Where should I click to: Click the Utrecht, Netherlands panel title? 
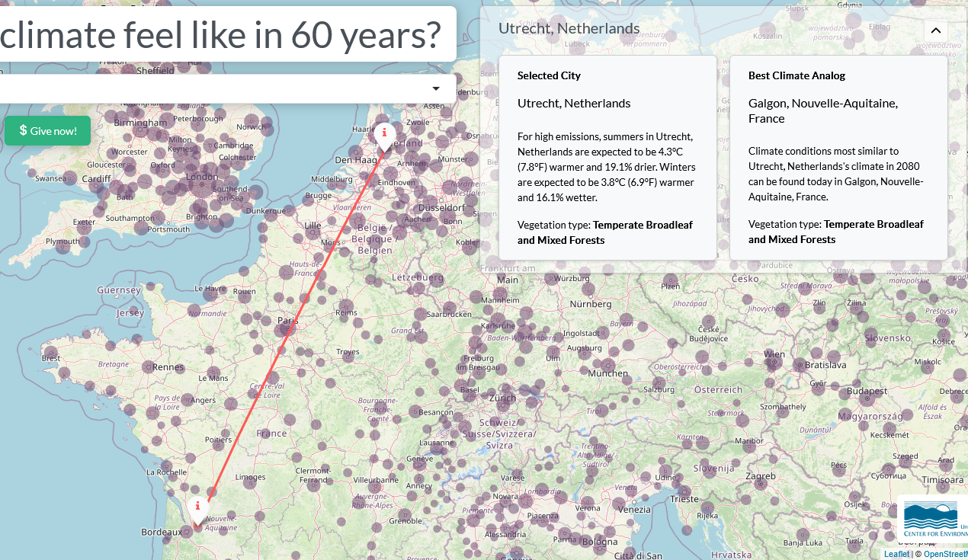[569, 28]
